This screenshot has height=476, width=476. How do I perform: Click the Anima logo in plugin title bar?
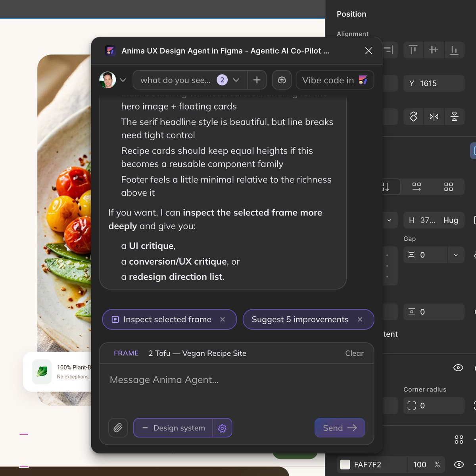[110, 51]
